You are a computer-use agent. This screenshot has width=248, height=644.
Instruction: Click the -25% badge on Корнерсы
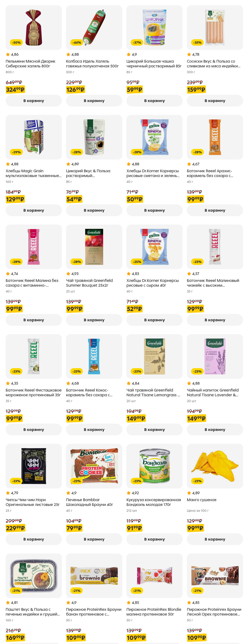[x=137, y=262]
